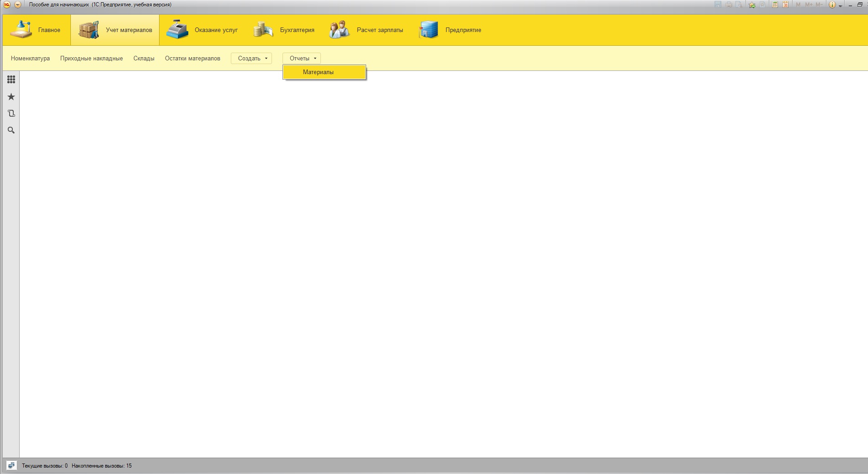Collapse the Отчеты dropdown
Viewport: 868px width, 474px height.
point(302,58)
